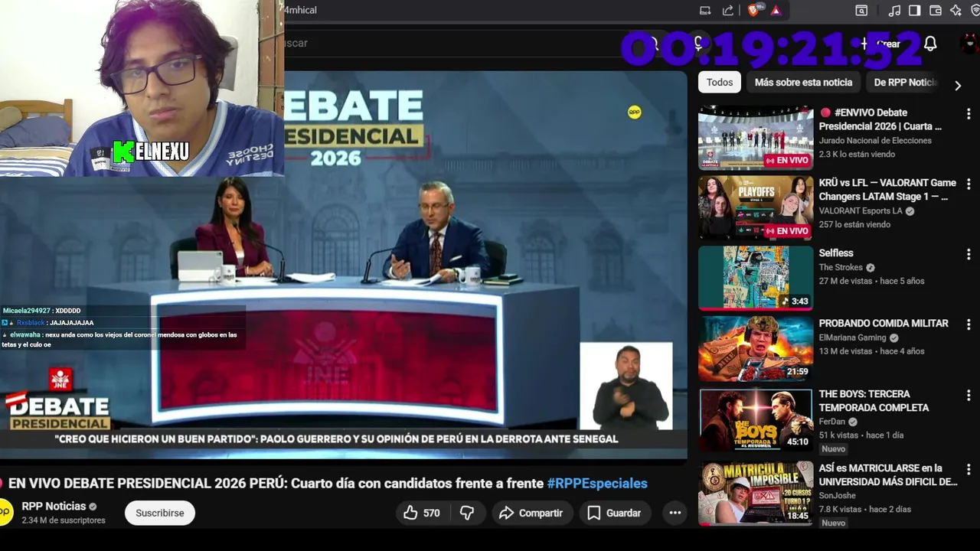Click the Crear create button
980x551 pixels.
point(880,44)
